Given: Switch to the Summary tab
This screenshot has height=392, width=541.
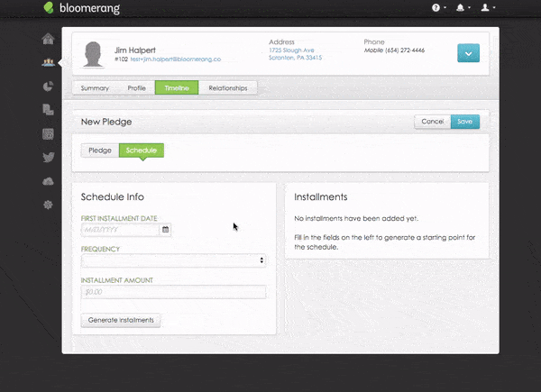Looking at the screenshot, I should tap(95, 88).
